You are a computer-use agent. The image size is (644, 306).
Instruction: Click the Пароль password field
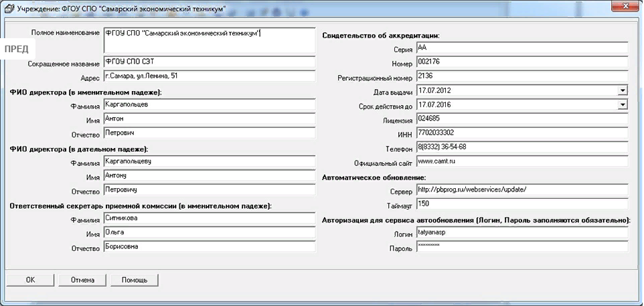pos(521,246)
